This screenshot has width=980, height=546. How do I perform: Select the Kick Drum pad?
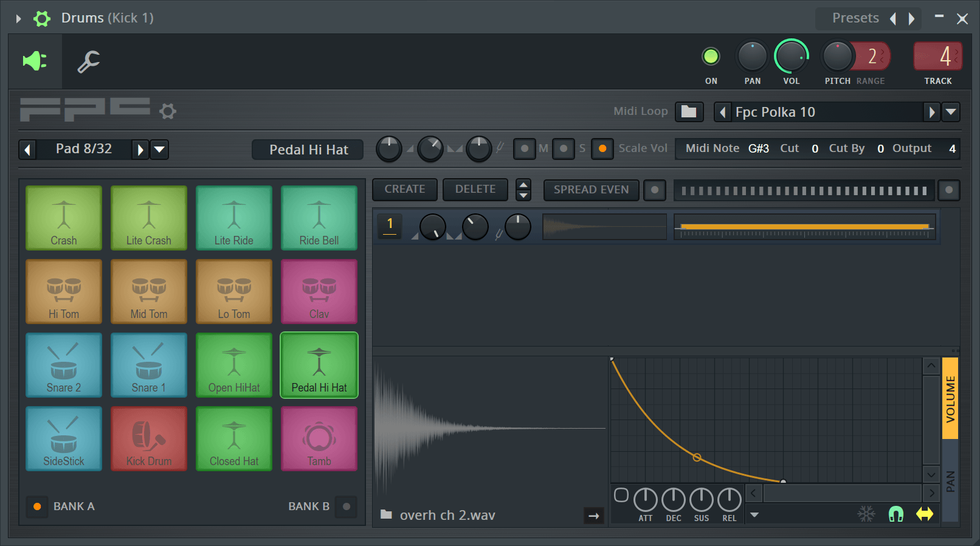click(x=149, y=438)
